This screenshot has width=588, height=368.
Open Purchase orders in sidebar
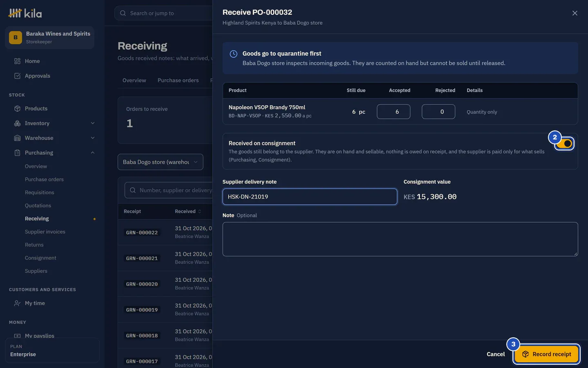(x=44, y=179)
